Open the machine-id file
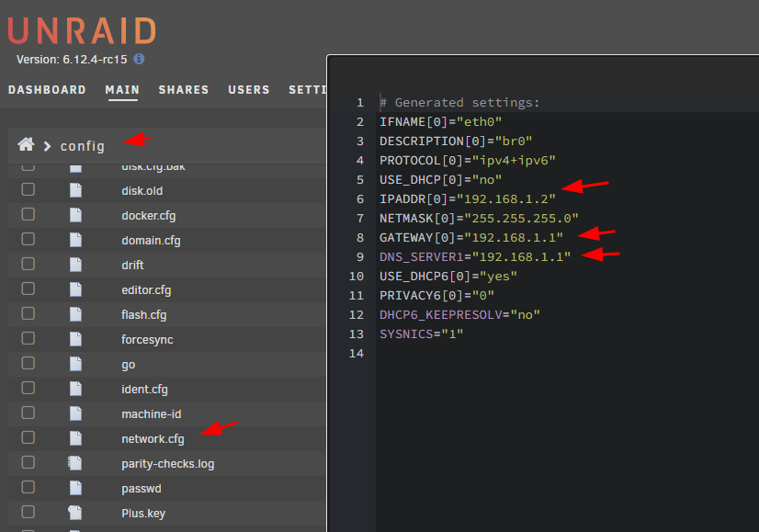This screenshot has height=532, width=759. tap(152, 414)
